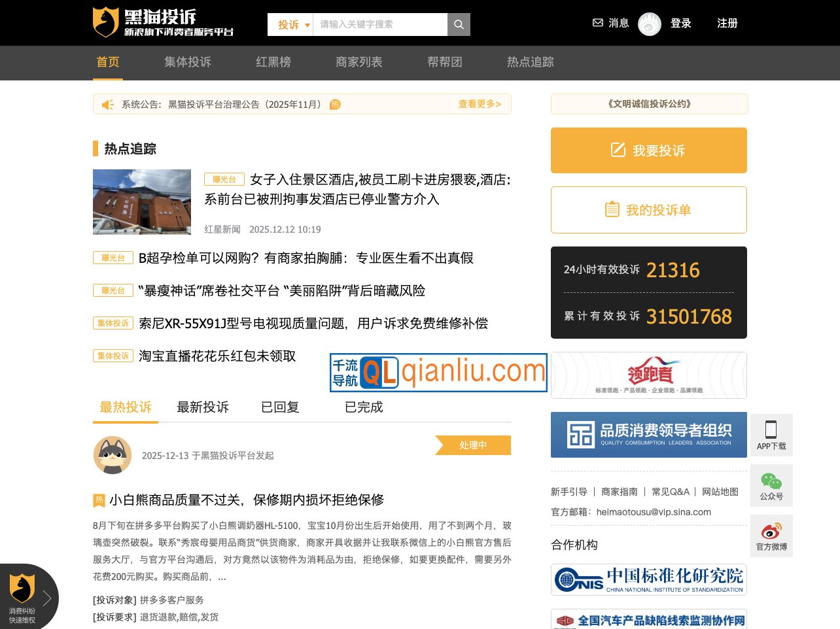Click the 中国标准化研究院 partner banner

click(x=648, y=579)
